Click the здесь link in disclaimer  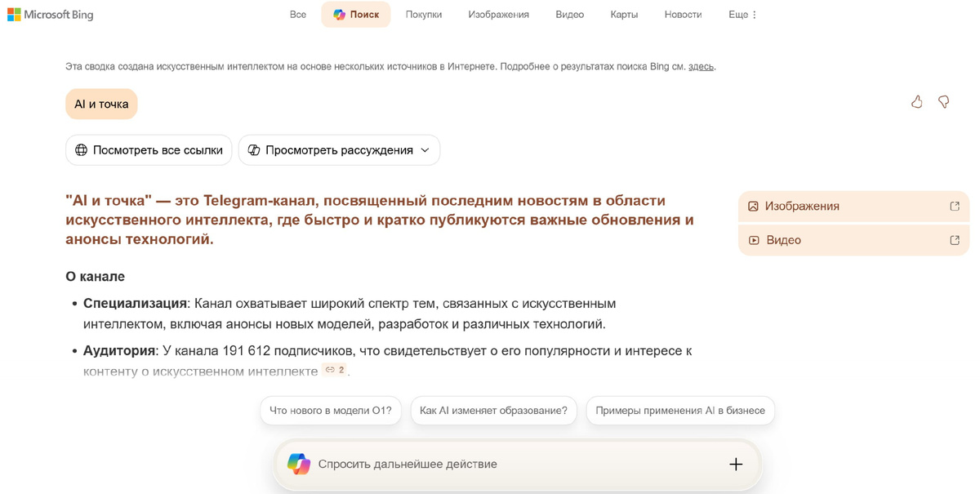(x=701, y=66)
